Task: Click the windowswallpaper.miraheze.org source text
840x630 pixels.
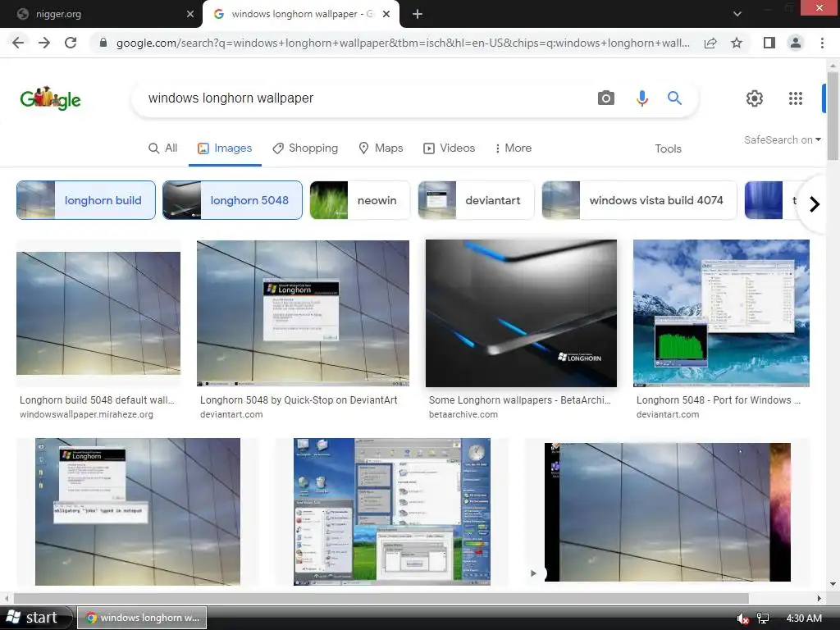Action: coord(86,414)
